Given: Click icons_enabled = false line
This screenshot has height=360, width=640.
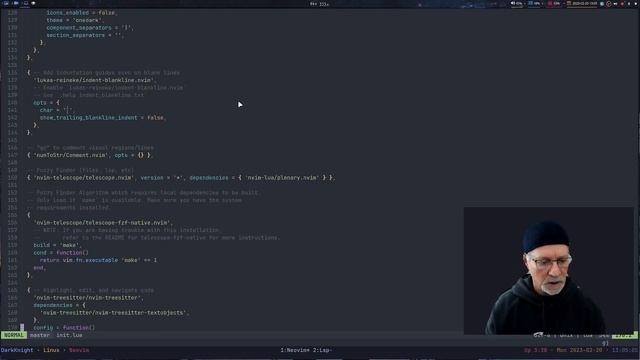Looking at the screenshot, I should click(82, 13).
